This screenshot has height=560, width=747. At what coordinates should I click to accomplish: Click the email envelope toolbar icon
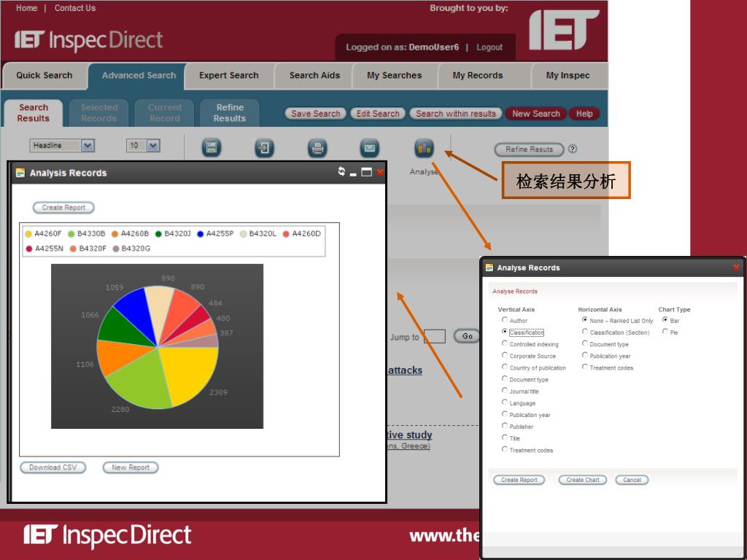pos(370,147)
